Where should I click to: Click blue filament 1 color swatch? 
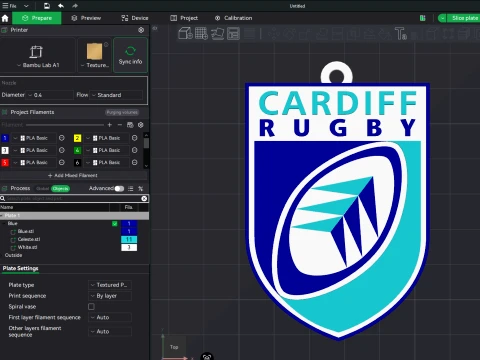point(5,138)
